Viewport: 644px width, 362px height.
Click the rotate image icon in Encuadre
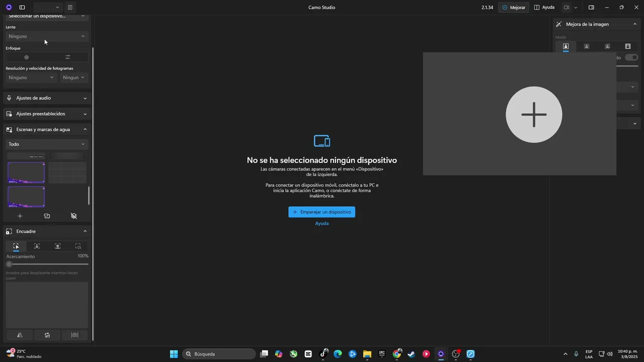pos(47,335)
